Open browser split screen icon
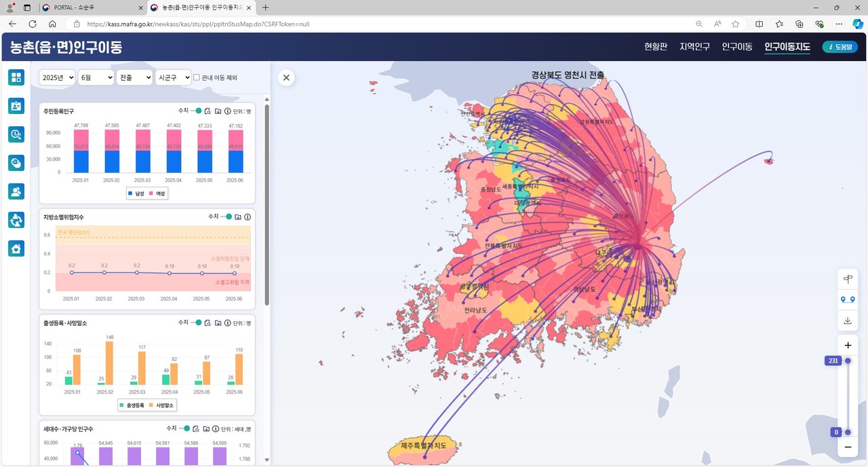This screenshot has height=467, width=868. click(759, 24)
